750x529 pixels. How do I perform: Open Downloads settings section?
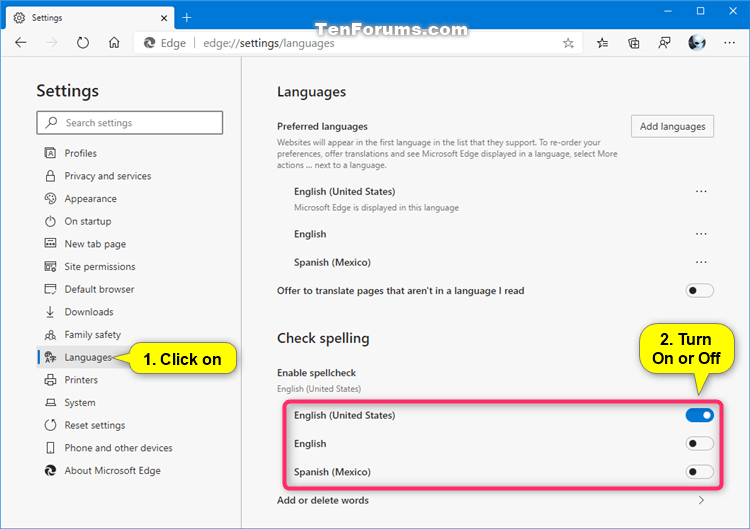(89, 312)
